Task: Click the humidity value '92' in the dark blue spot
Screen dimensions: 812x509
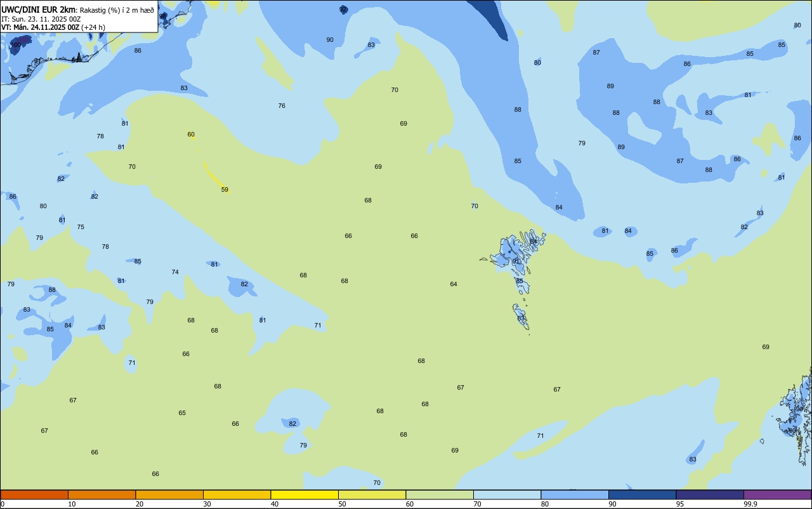Action: (x=343, y=10)
